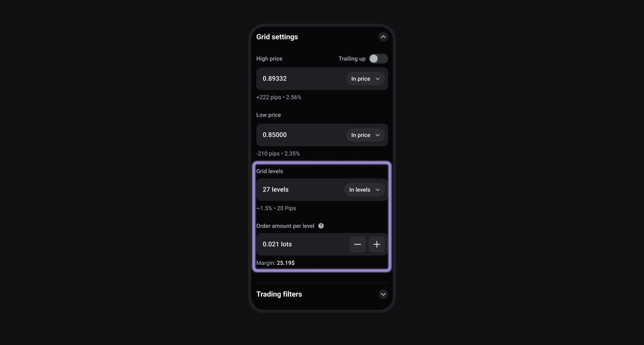
Task: Click the Grid levels label
Action: pyautogui.click(x=270, y=171)
